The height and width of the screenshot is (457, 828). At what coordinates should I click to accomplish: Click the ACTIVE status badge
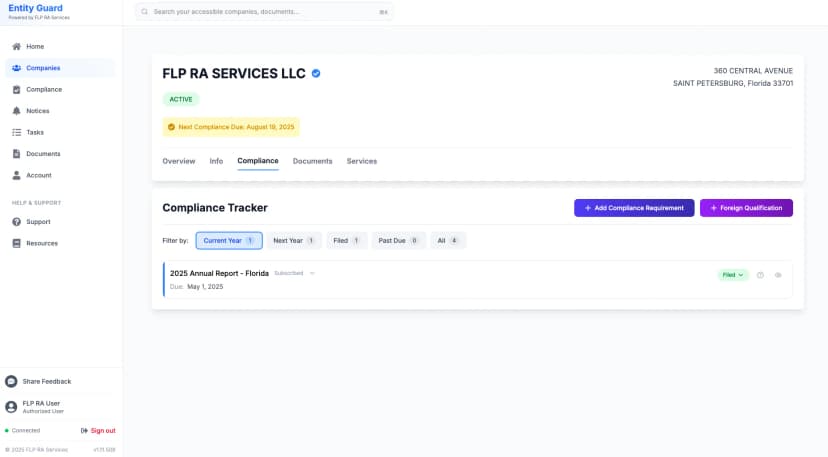[181, 99]
